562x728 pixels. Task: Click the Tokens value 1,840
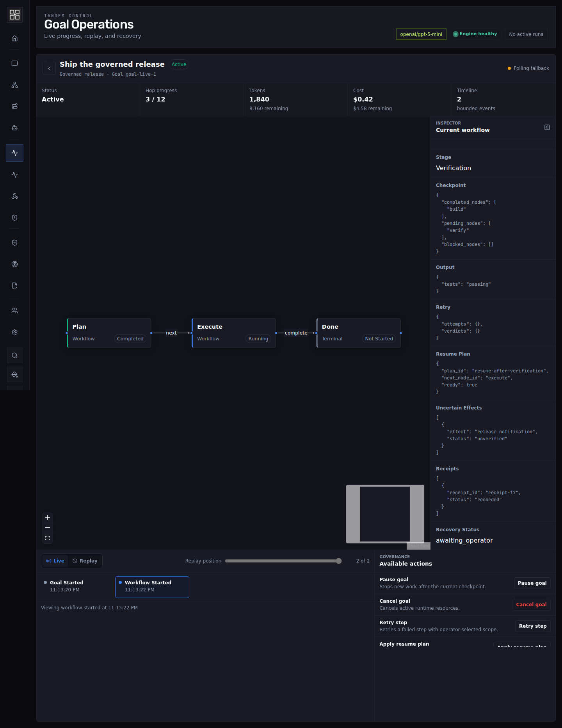(259, 100)
